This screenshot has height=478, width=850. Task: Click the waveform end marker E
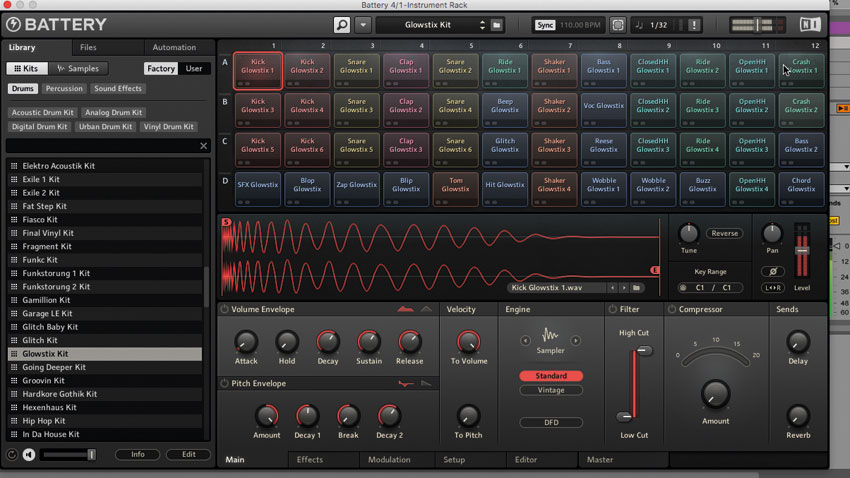tap(655, 270)
